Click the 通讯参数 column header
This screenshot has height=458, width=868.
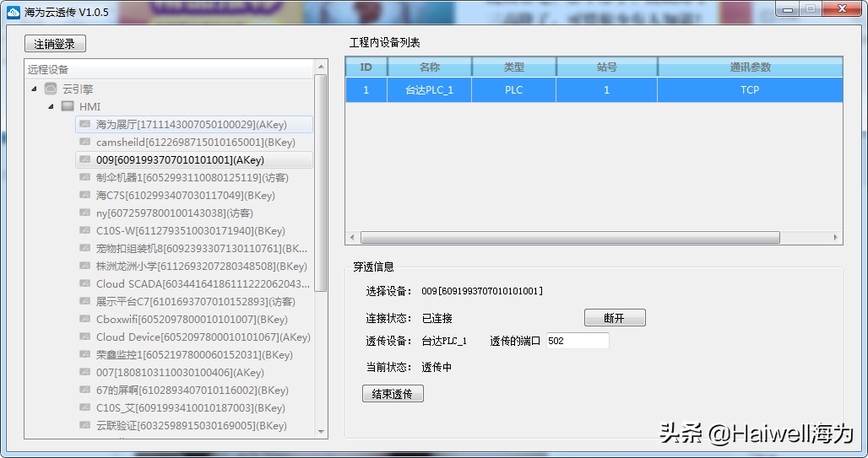(750, 67)
